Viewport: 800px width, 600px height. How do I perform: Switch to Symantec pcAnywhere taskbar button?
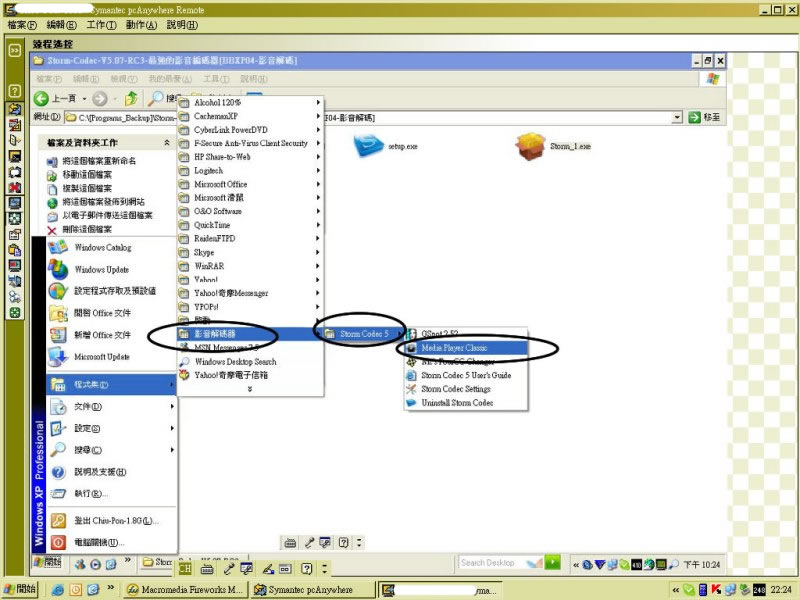coord(312,589)
